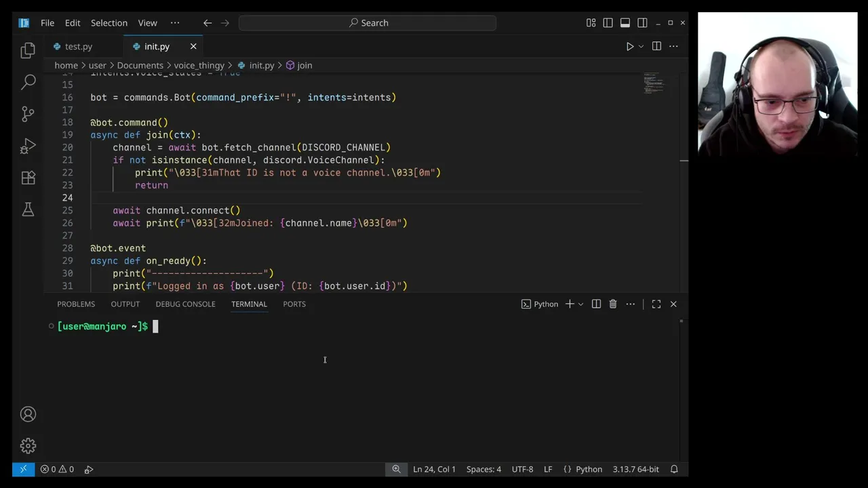This screenshot has width=868, height=488.
Task: Click the zoom magnifier status bar icon
Action: pyautogui.click(x=396, y=469)
